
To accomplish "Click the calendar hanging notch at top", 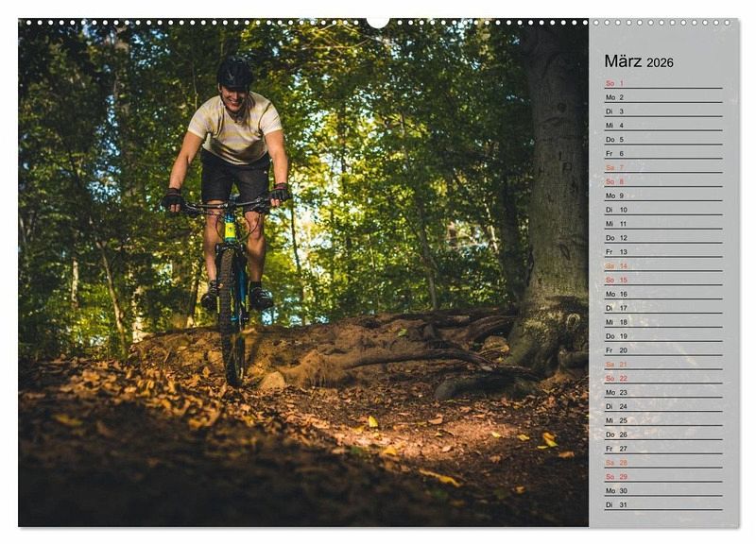I will (x=378, y=23).
